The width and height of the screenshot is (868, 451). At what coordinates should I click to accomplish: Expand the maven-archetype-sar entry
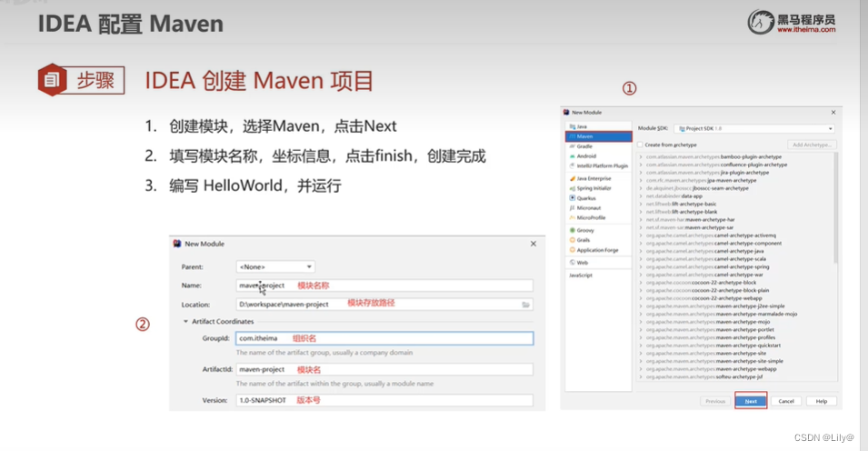[x=641, y=227]
